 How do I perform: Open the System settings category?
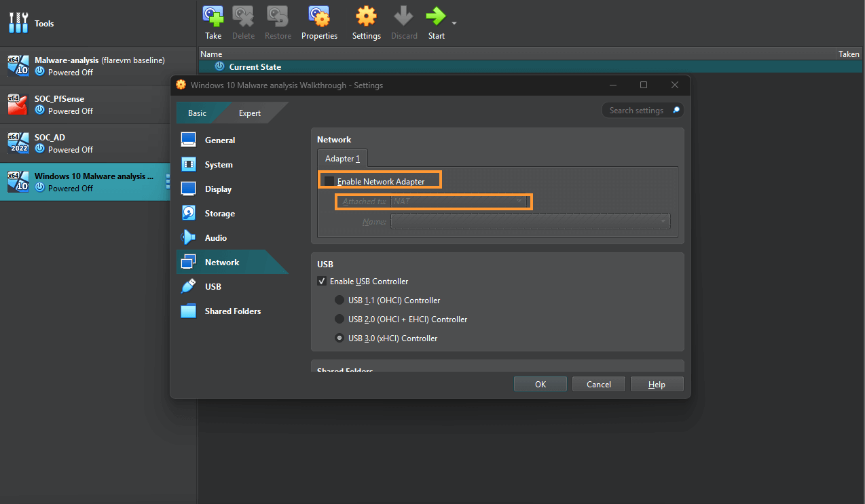(x=232, y=164)
